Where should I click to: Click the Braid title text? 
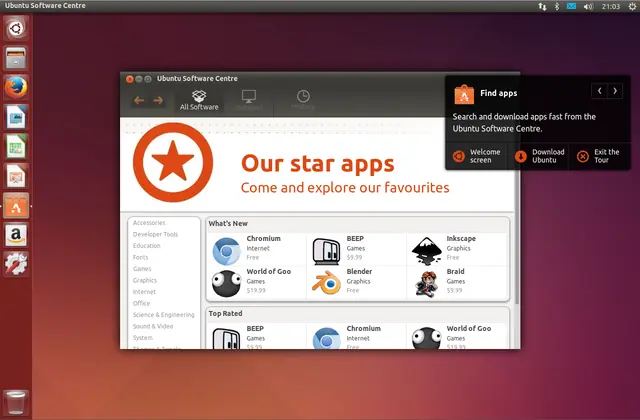(x=455, y=271)
